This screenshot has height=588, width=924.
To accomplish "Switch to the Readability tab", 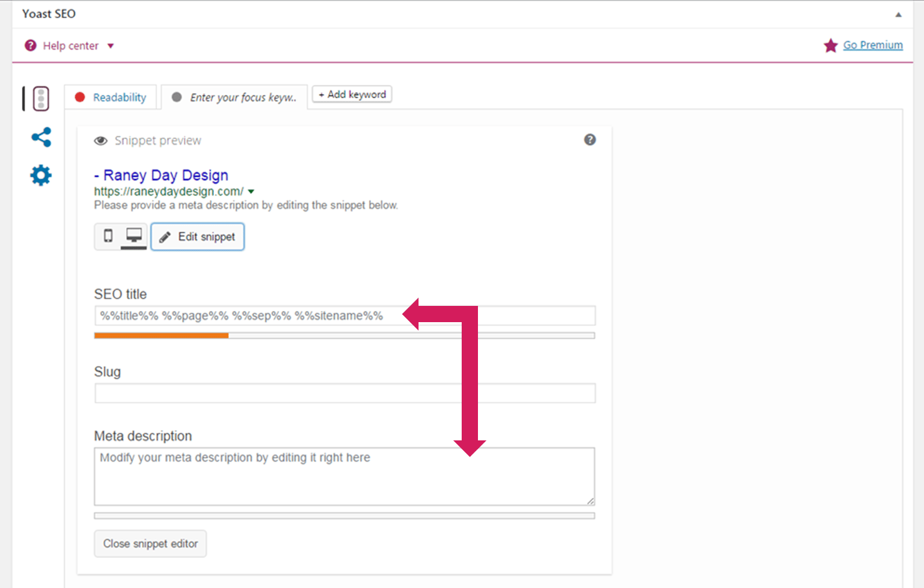I will [110, 98].
